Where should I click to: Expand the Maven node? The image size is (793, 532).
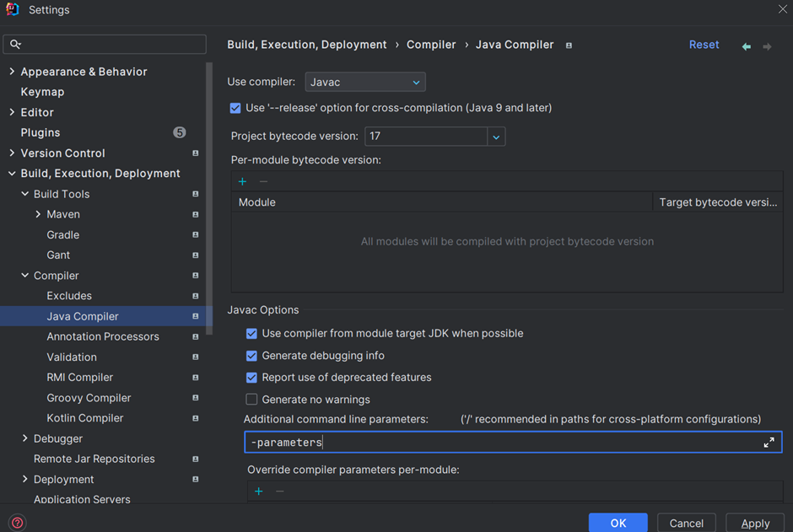38,215
